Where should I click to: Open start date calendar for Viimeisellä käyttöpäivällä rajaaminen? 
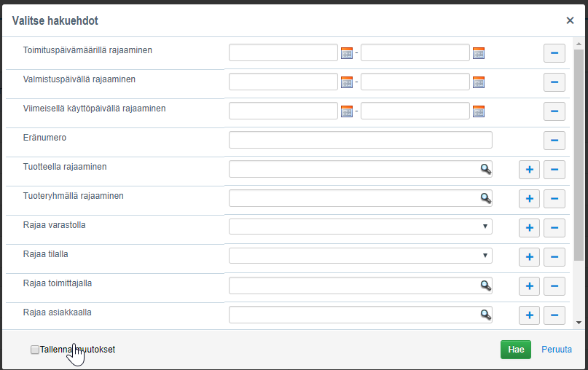coord(347,111)
